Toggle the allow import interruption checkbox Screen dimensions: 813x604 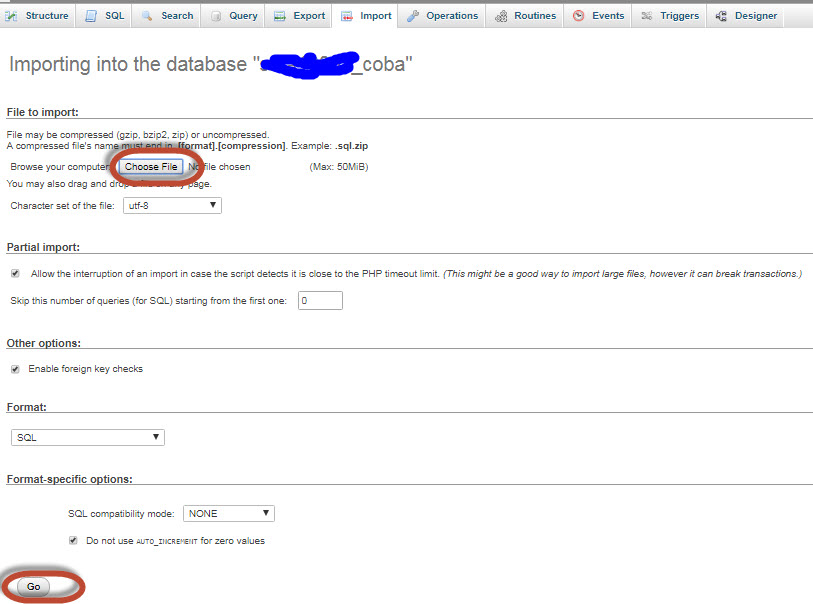[x=15, y=273]
